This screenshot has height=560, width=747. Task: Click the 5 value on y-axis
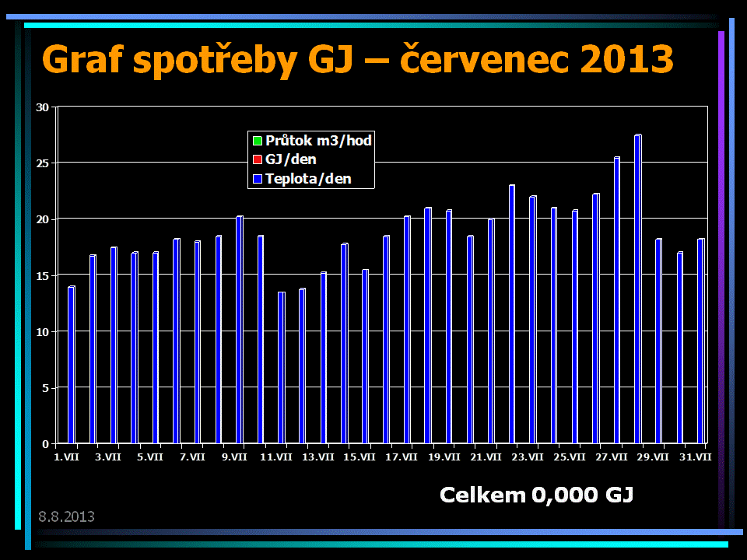pos(45,387)
